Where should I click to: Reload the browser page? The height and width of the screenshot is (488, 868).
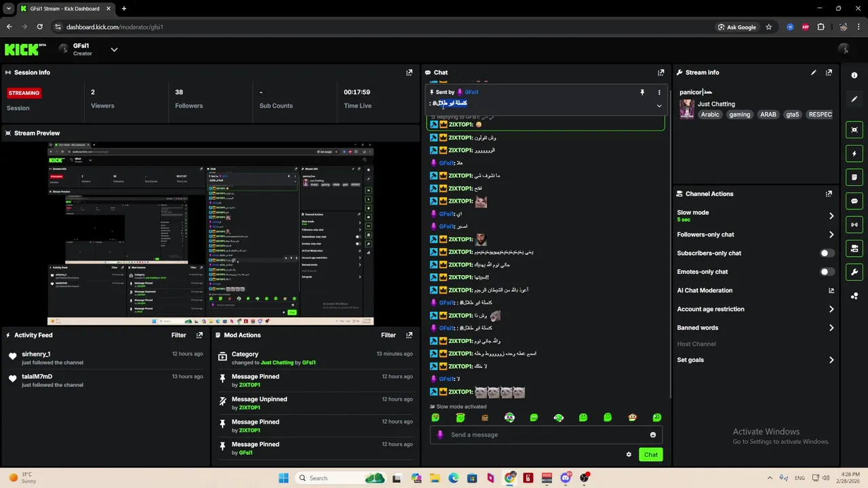(39, 27)
